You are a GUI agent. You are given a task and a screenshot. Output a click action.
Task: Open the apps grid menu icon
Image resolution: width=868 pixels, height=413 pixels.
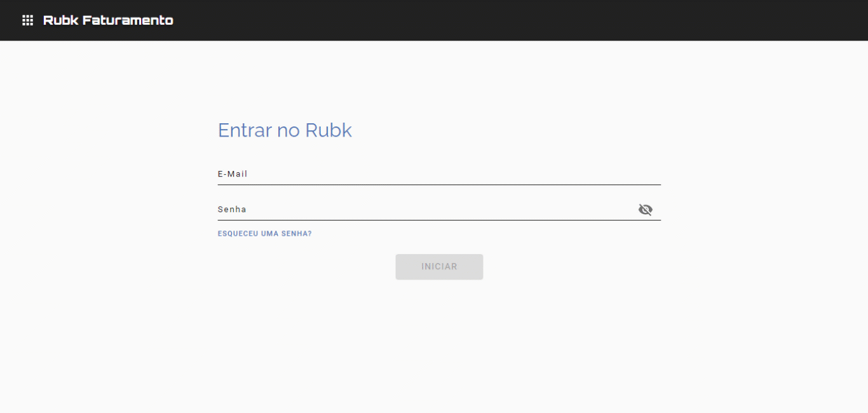point(27,20)
